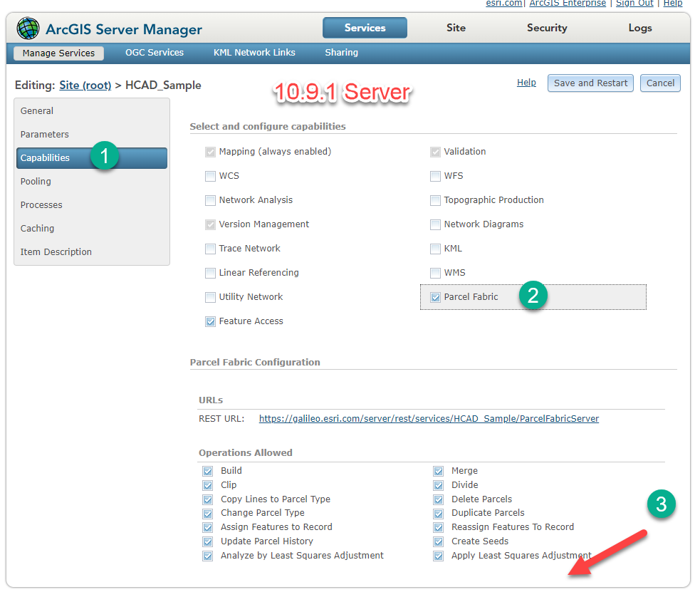
Task: Open Item Description in sidebar
Action: 56,252
